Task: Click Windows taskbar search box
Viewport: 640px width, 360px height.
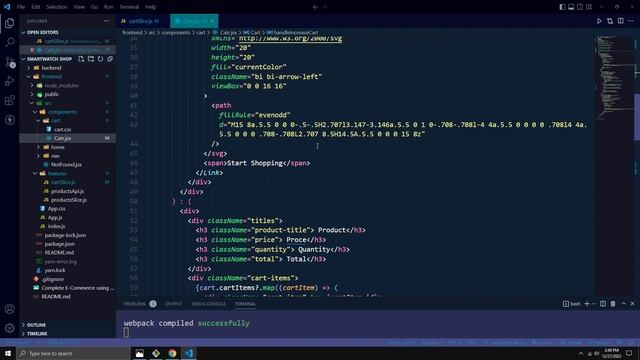Action: coord(73,353)
